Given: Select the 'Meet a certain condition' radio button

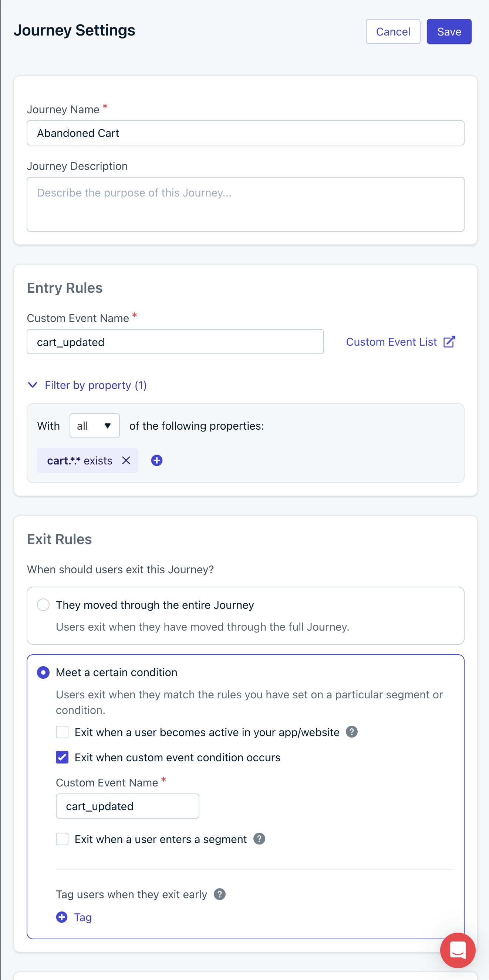Looking at the screenshot, I should [x=43, y=672].
